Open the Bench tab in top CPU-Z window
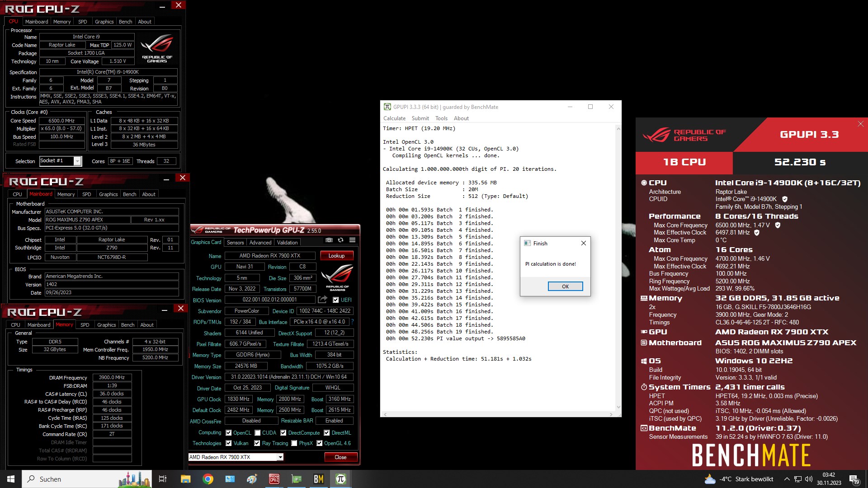Viewport: 868px width, 488px height. (125, 22)
